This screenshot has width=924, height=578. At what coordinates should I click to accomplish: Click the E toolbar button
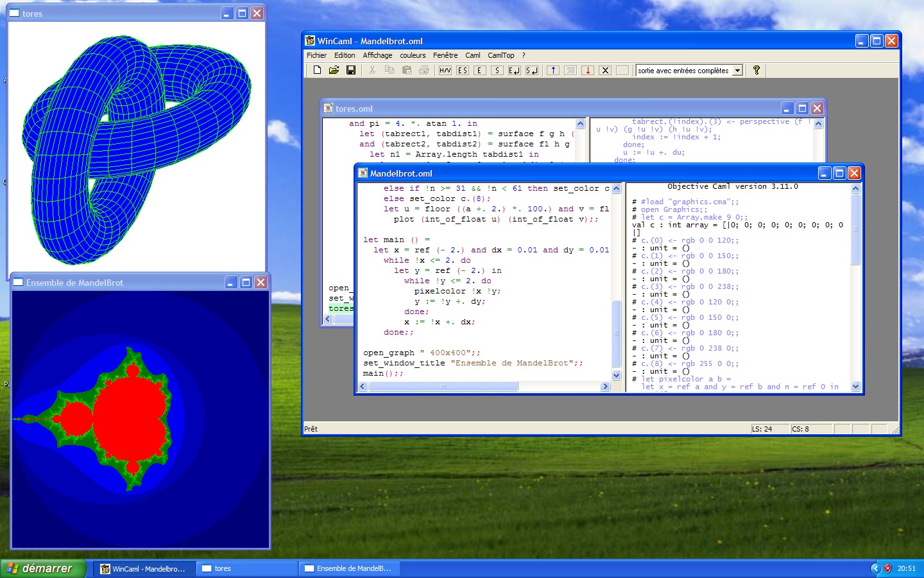point(480,70)
